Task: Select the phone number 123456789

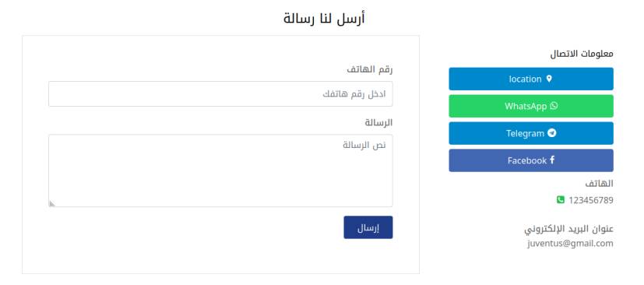Action: (590, 200)
